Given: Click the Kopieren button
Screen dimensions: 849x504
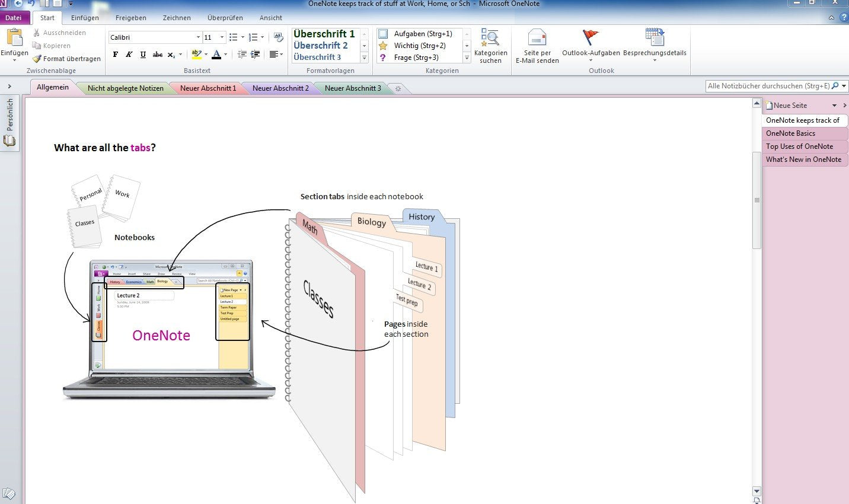Looking at the screenshot, I should tap(52, 46).
